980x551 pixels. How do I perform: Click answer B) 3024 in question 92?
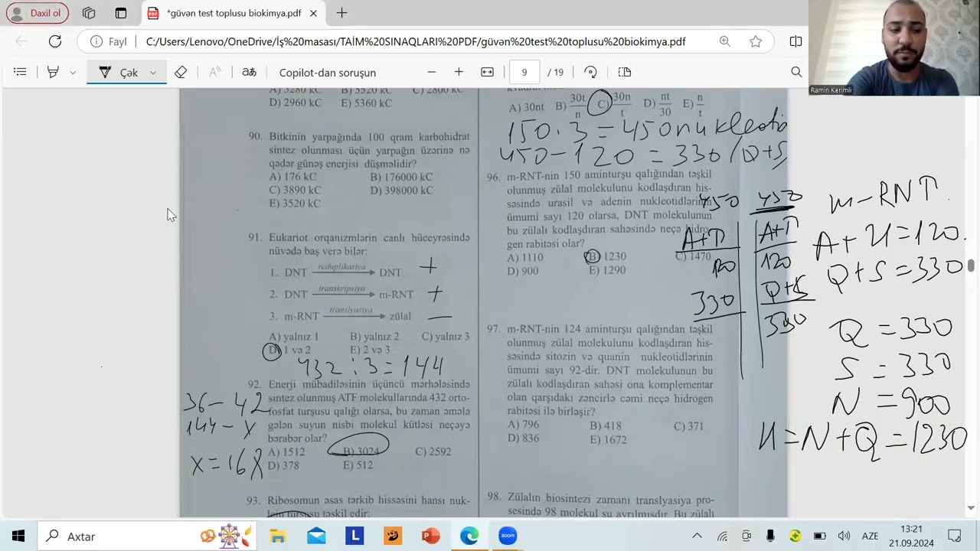[361, 451]
